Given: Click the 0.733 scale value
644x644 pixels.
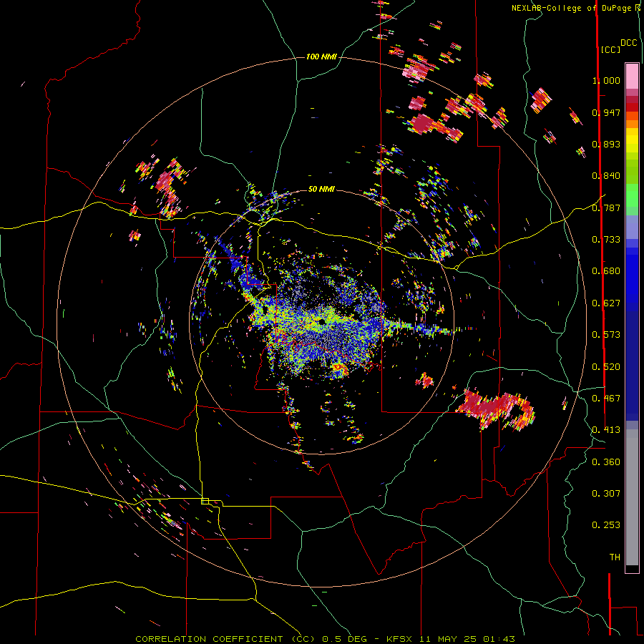Looking at the screenshot, I should (606, 240).
